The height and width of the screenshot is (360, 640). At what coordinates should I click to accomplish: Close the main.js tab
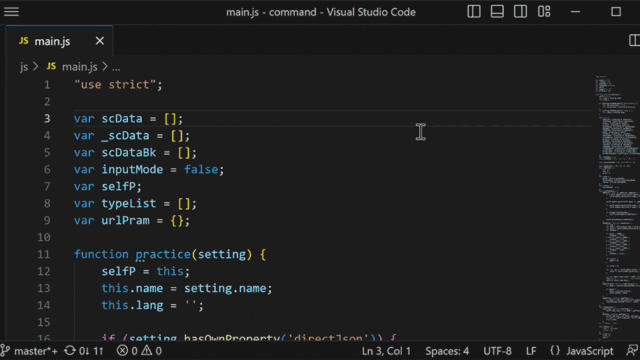click(x=100, y=41)
